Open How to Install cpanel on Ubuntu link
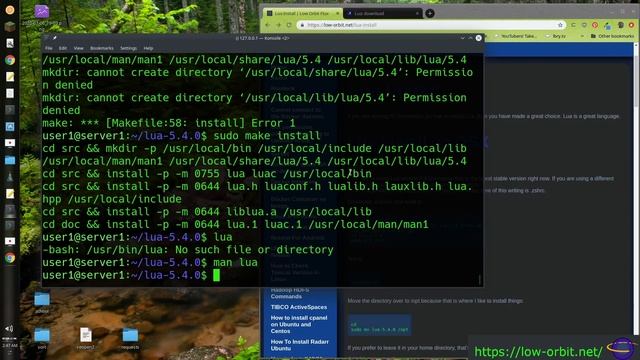640x360 pixels. point(298,324)
